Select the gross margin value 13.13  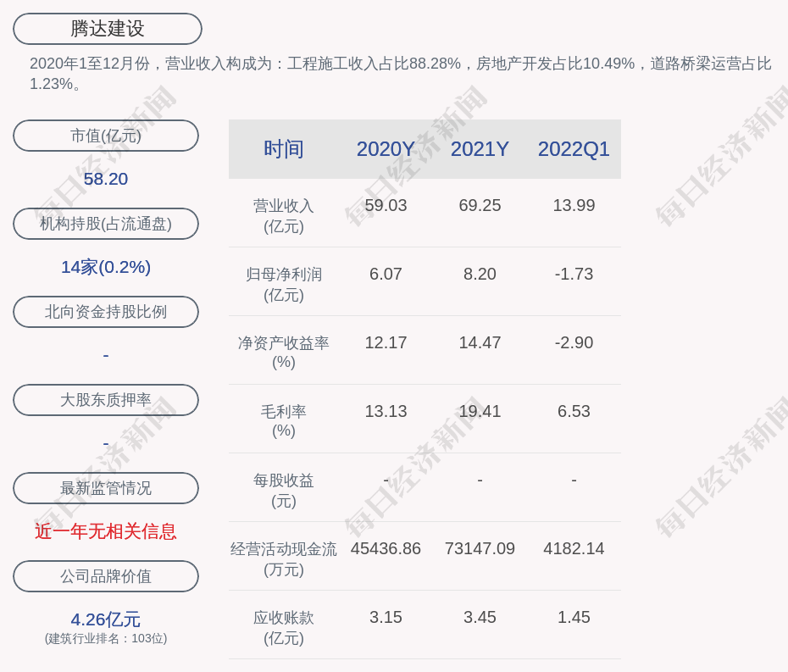(386, 411)
